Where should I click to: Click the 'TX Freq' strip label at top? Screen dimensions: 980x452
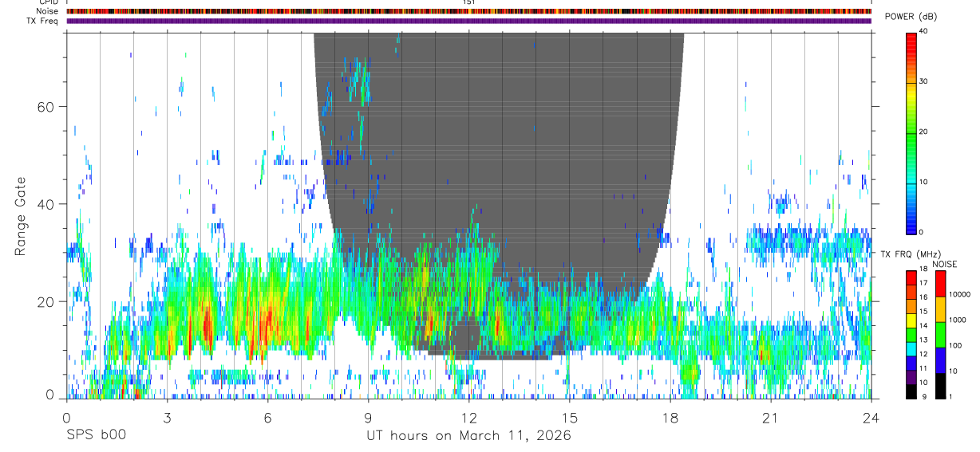[42, 21]
